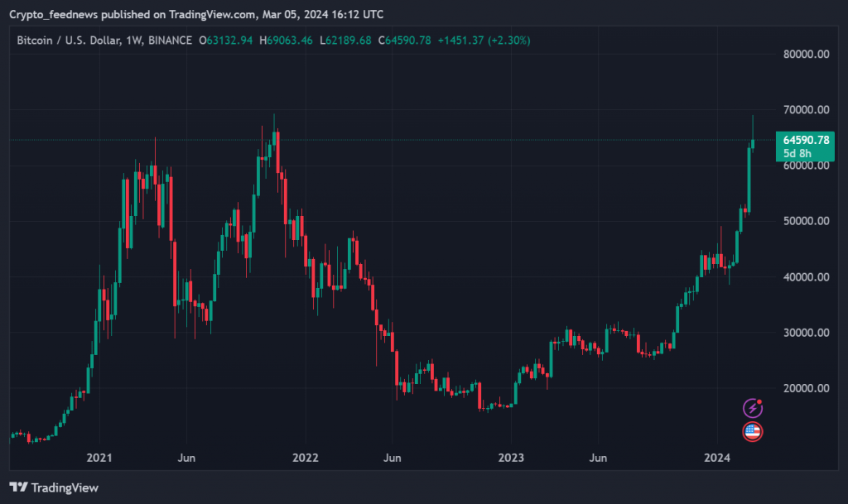The width and height of the screenshot is (848, 504).
Task: Select the 2022 marker on time axis
Action: click(x=306, y=457)
